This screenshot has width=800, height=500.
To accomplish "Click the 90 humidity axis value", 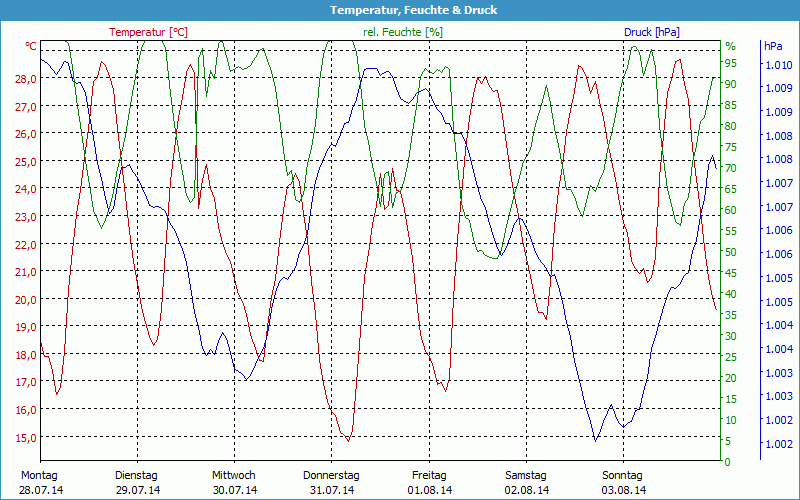I will [x=731, y=84].
